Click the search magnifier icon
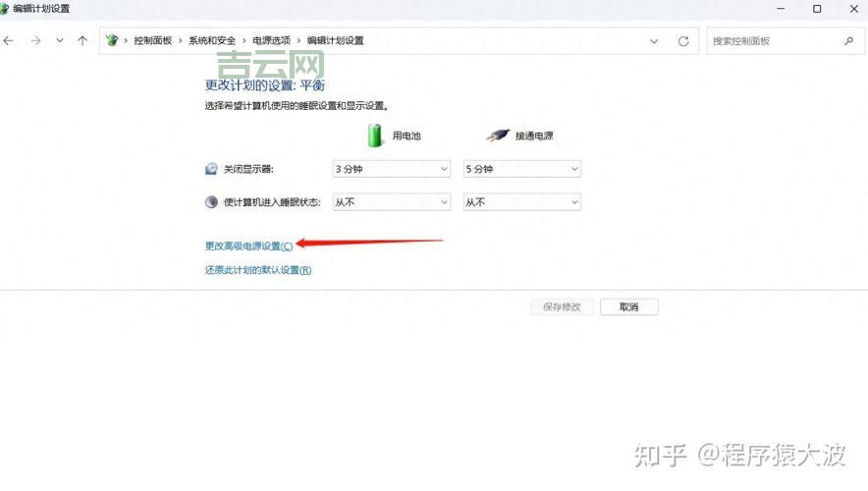Image resolution: width=868 pixels, height=491 pixels. click(x=849, y=41)
